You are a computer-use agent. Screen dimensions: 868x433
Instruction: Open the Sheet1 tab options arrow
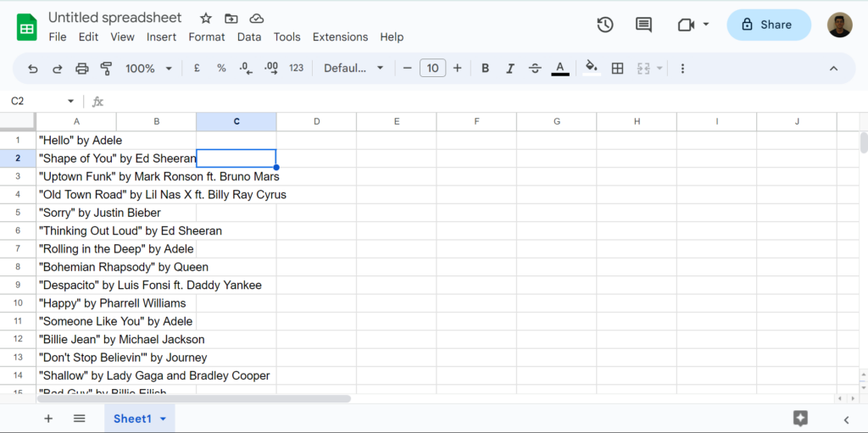(x=163, y=419)
